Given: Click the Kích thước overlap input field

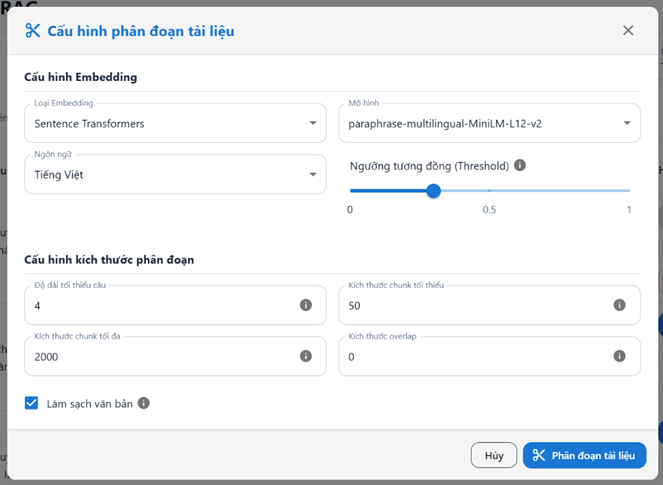Looking at the screenshot, I should [475, 356].
